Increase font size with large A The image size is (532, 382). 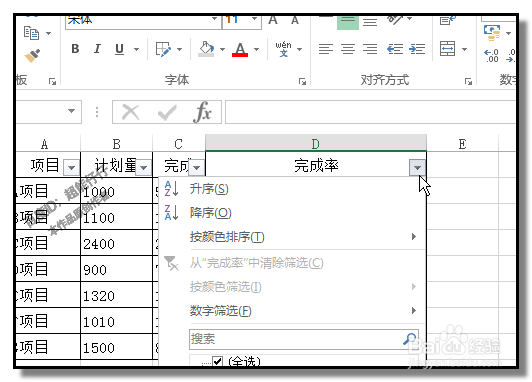pyautogui.click(x=273, y=20)
